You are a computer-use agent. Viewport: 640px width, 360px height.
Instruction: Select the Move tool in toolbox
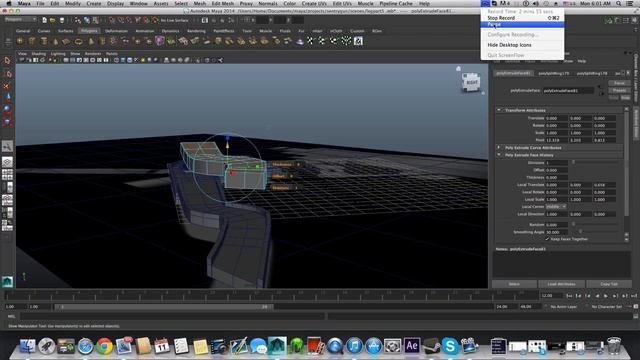tap(7, 97)
